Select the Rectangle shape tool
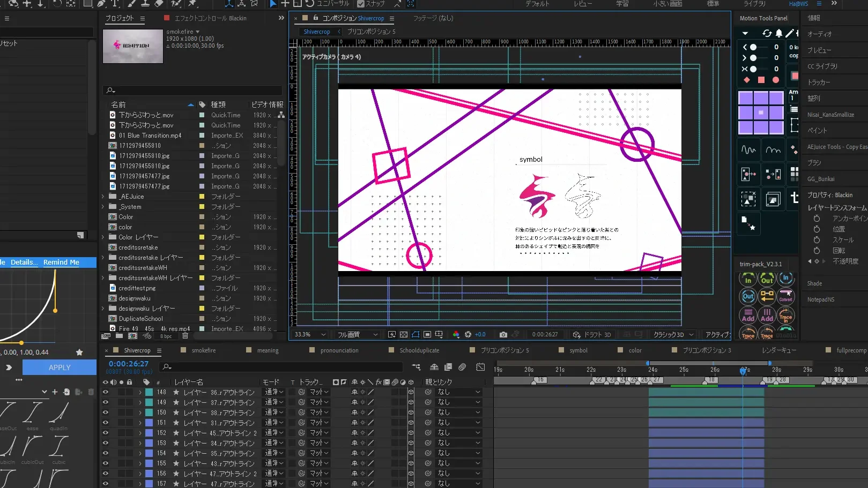Screen dimensions: 868x488 87,3
